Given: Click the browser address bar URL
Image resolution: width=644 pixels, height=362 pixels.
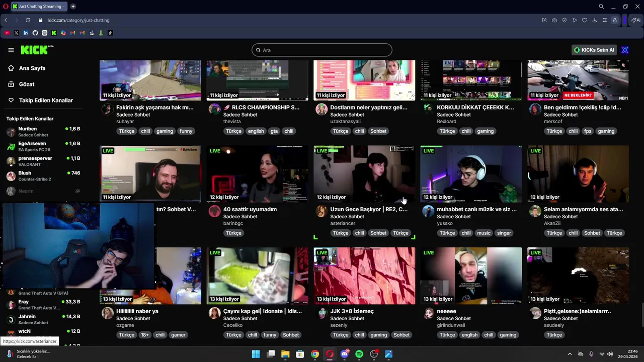Looking at the screenshot, I should coord(78,20).
